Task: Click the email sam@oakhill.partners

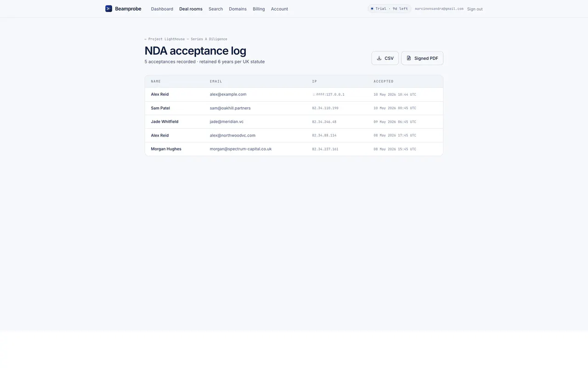Action: pyautogui.click(x=230, y=108)
